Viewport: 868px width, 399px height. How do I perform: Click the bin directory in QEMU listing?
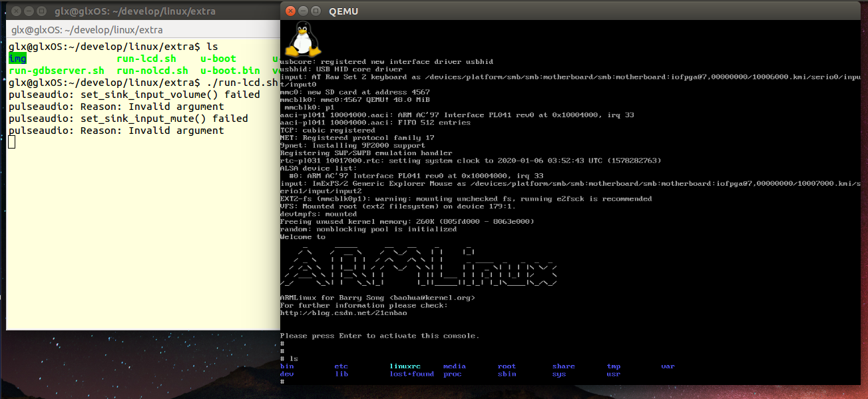287,366
